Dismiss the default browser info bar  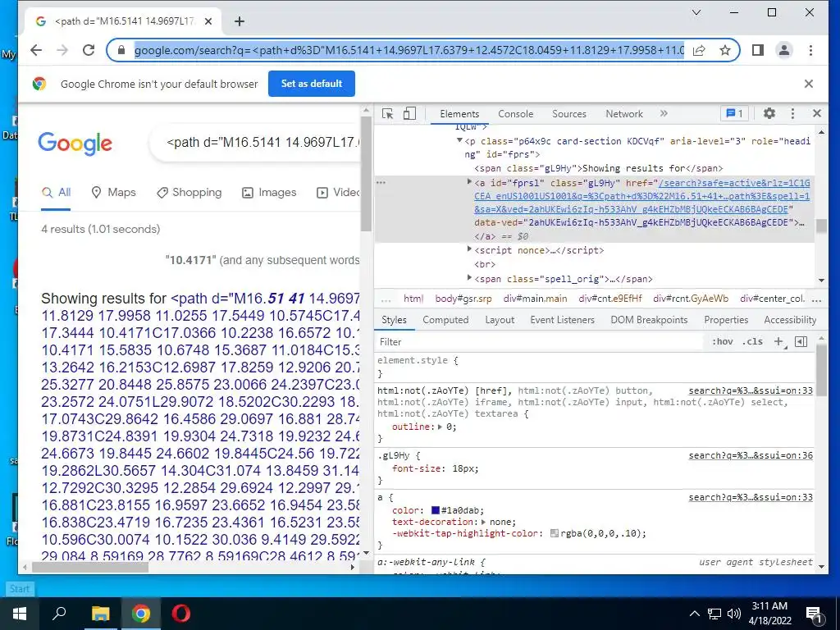(808, 84)
